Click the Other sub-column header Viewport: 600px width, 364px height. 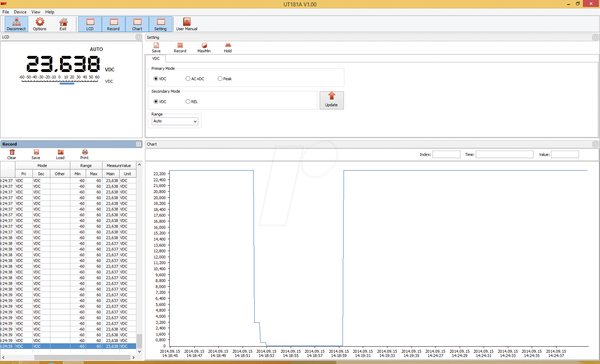pyautogui.click(x=60, y=173)
